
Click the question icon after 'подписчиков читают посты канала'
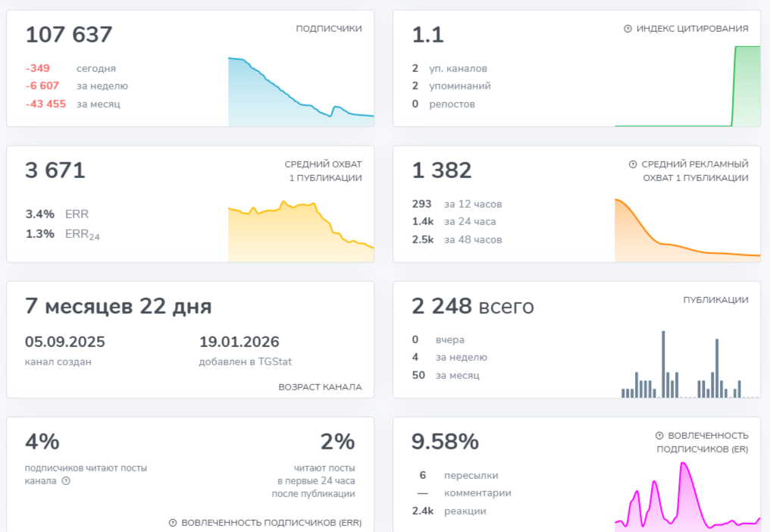[x=66, y=480]
